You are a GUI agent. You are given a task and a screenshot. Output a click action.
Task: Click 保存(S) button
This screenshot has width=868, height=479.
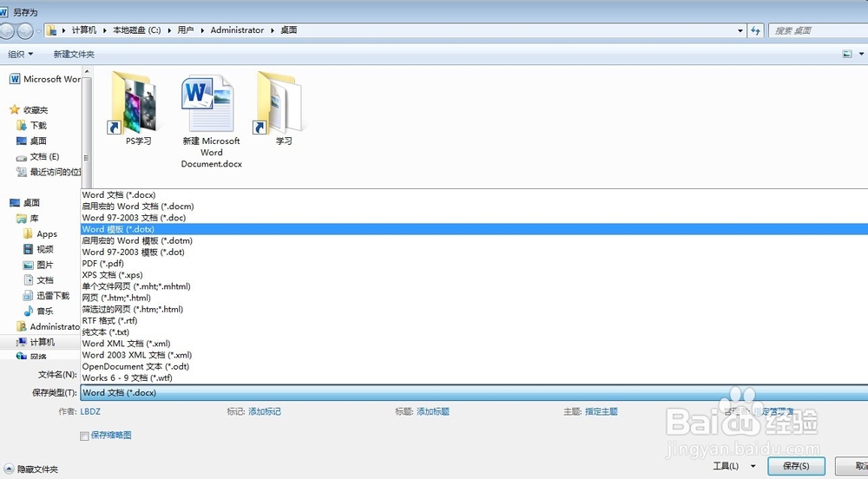tap(796, 466)
